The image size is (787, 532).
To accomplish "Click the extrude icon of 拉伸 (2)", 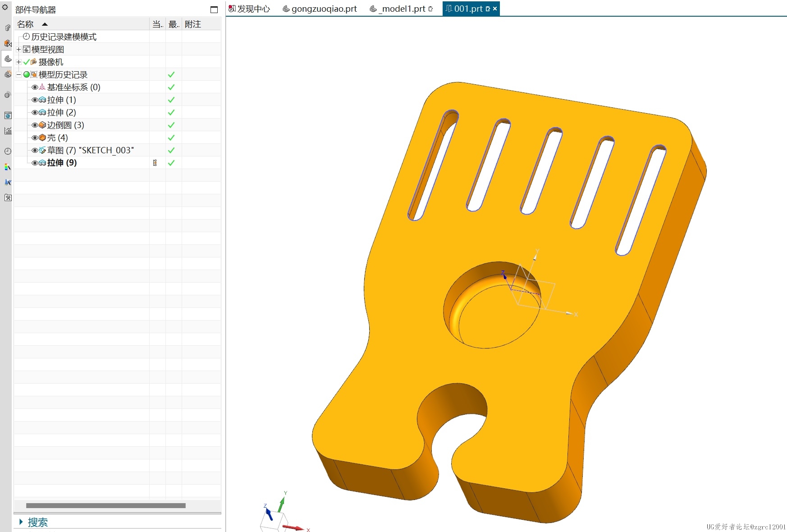I will click(42, 112).
